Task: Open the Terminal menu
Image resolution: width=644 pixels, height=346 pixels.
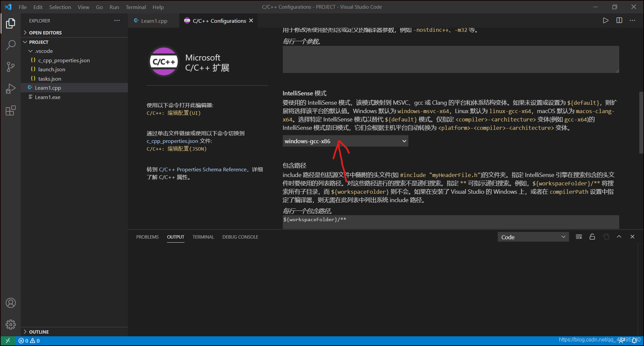Action: [136, 7]
